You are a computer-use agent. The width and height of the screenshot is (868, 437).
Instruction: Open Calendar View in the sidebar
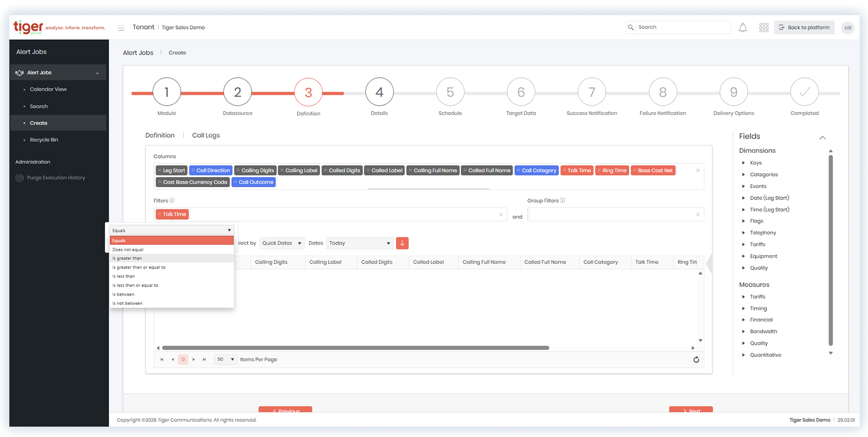(x=48, y=89)
